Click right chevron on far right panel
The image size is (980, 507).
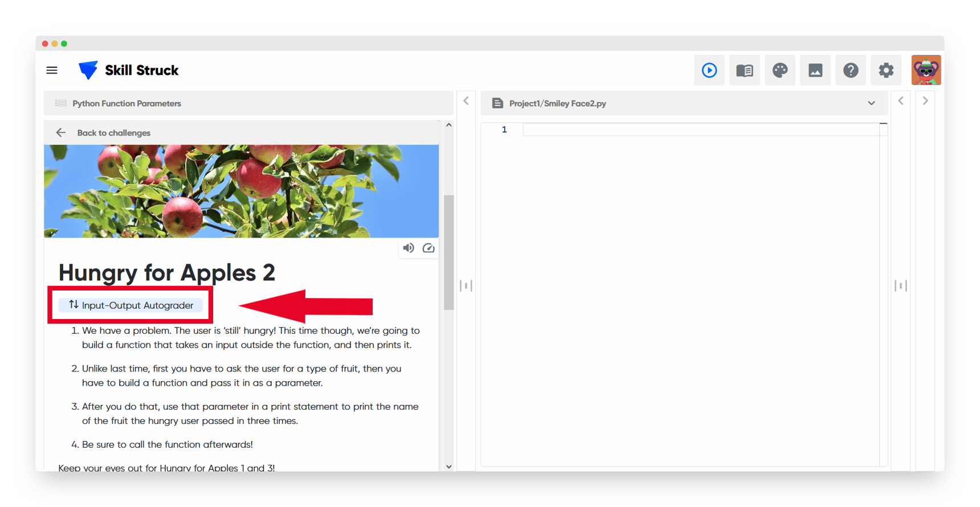tap(925, 101)
